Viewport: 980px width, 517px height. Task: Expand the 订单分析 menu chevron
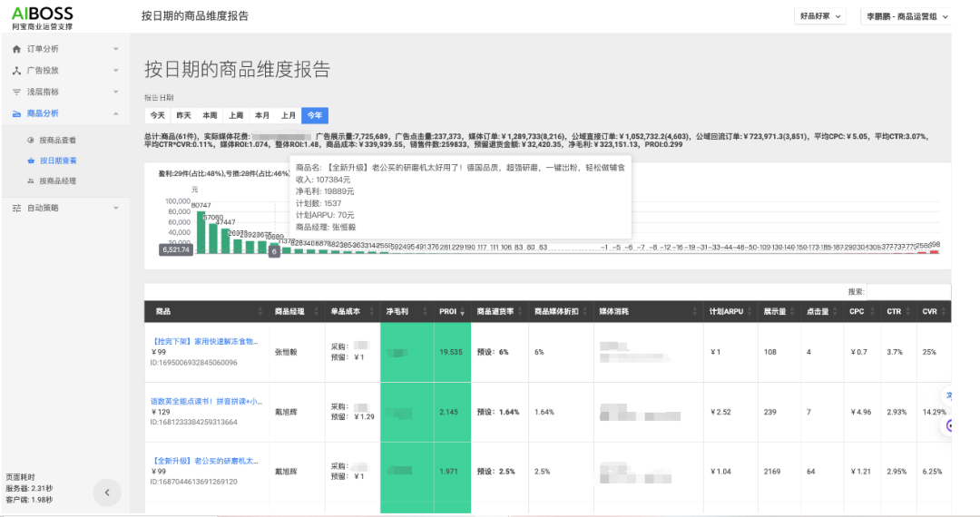115,49
